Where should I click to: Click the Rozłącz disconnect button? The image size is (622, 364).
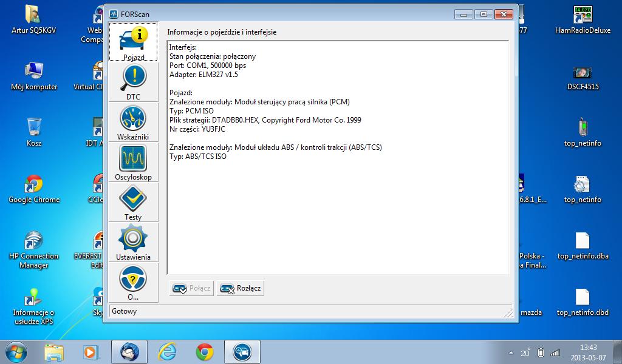pyautogui.click(x=241, y=288)
